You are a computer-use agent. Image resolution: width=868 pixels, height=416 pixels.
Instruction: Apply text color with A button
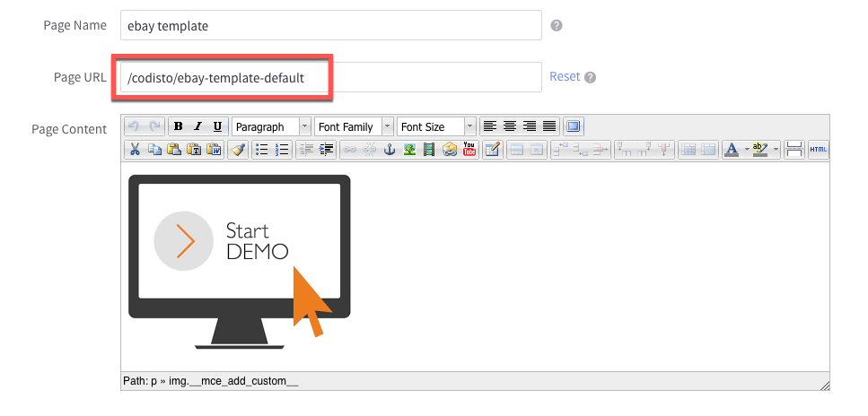732,150
